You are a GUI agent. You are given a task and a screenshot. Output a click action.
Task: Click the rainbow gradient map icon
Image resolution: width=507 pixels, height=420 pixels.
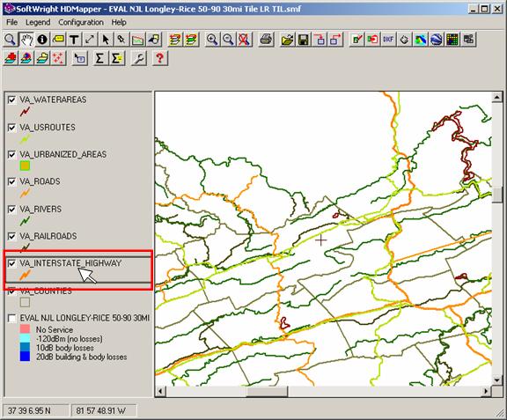pyautogui.click(x=421, y=40)
